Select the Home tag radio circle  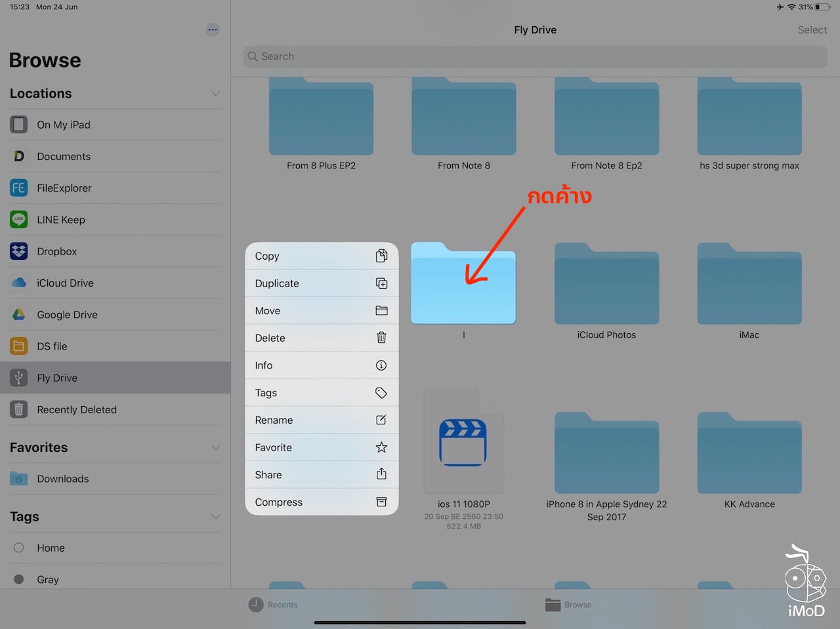[18, 548]
